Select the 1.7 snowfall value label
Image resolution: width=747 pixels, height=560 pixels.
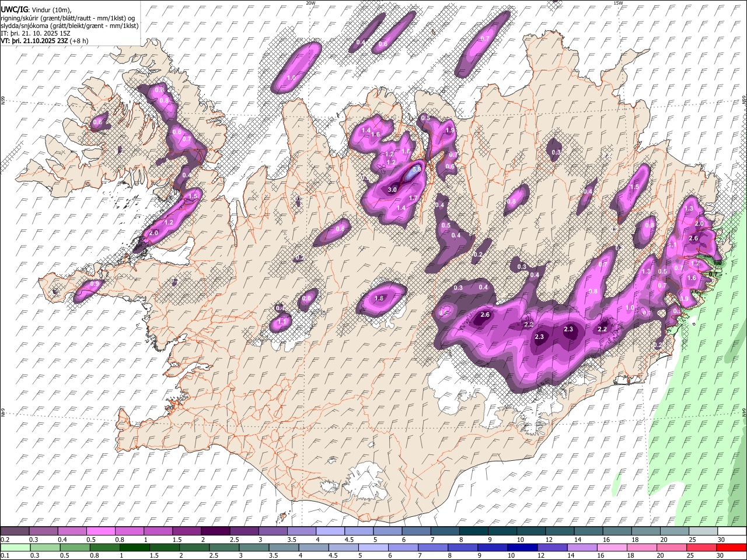[x=413, y=198]
